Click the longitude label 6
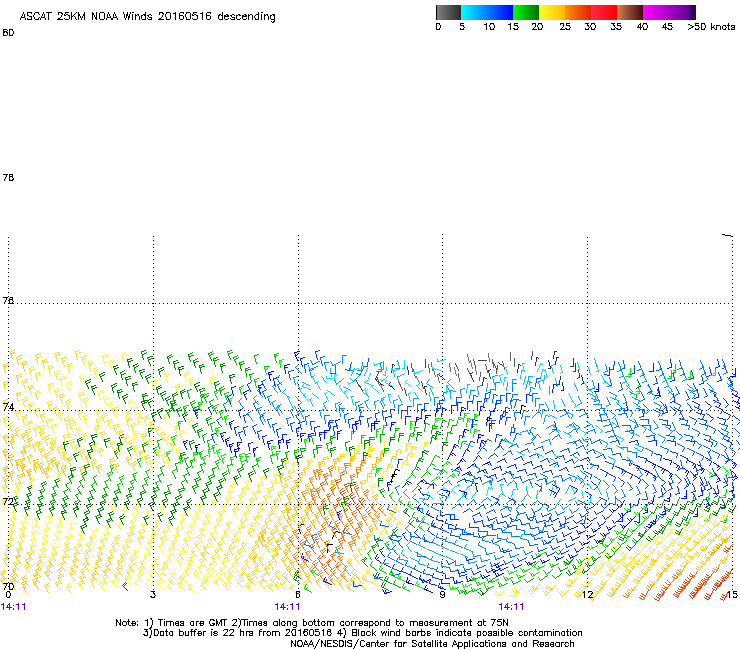The height and width of the screenshot is (650, 740). coord(298,595)
